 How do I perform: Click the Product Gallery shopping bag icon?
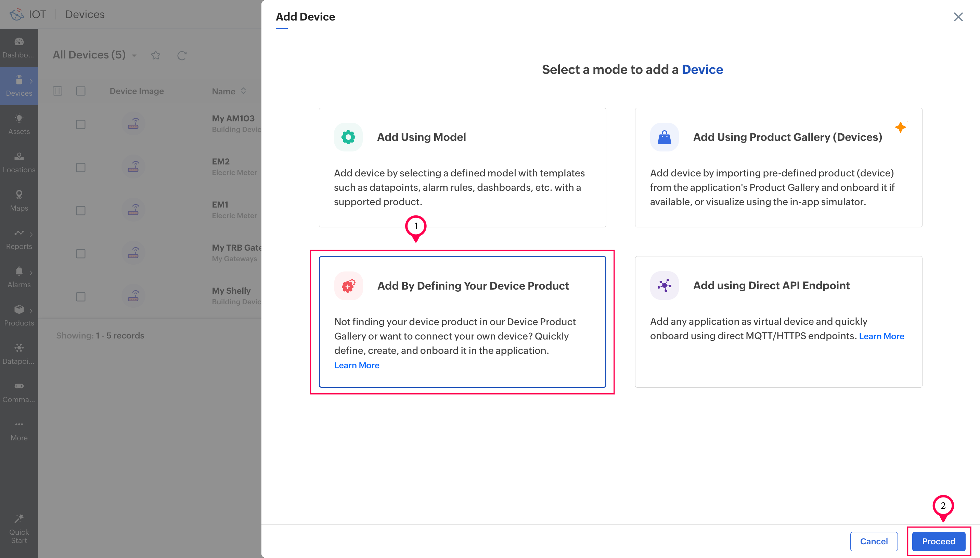664,137
